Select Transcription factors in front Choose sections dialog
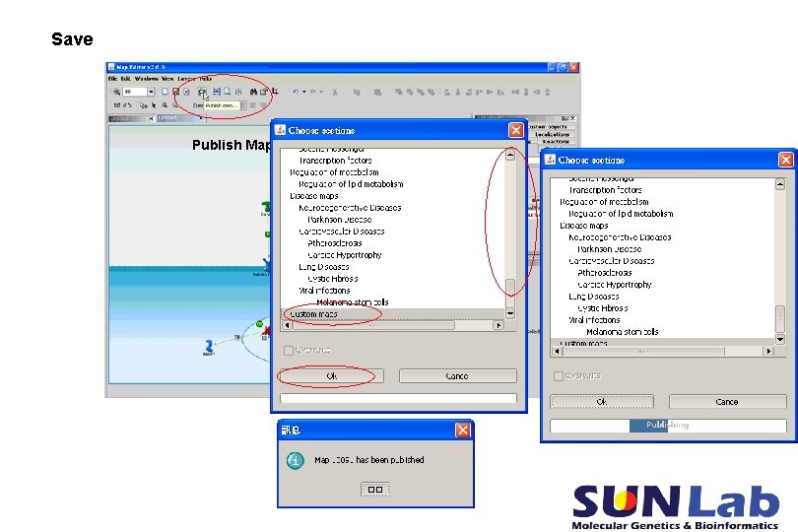Viewport: 798px width, 532px height. click(335, 161)
